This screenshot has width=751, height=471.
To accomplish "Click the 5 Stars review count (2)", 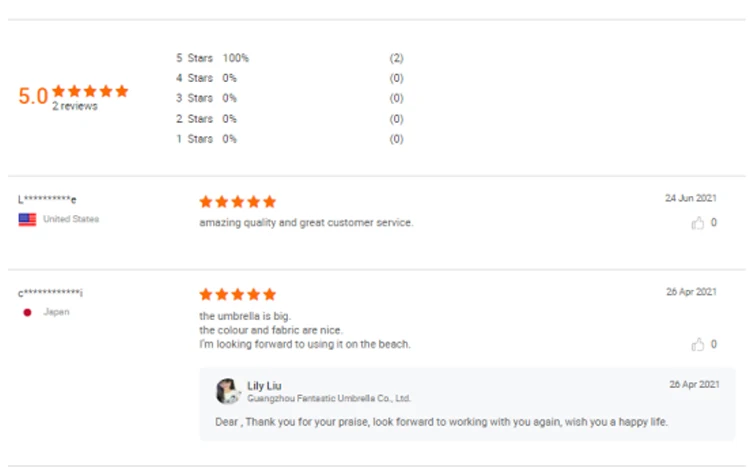I will coord(396,59).
